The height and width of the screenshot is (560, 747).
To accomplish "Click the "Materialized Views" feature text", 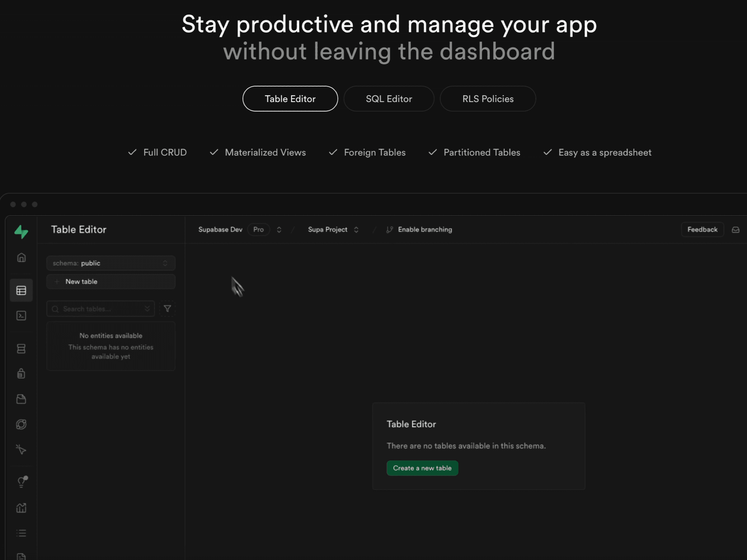I will (x=265, y=152).
